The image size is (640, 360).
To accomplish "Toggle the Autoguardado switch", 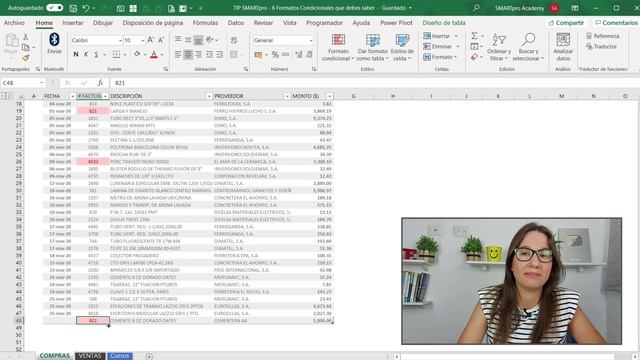I will [54, 8].
